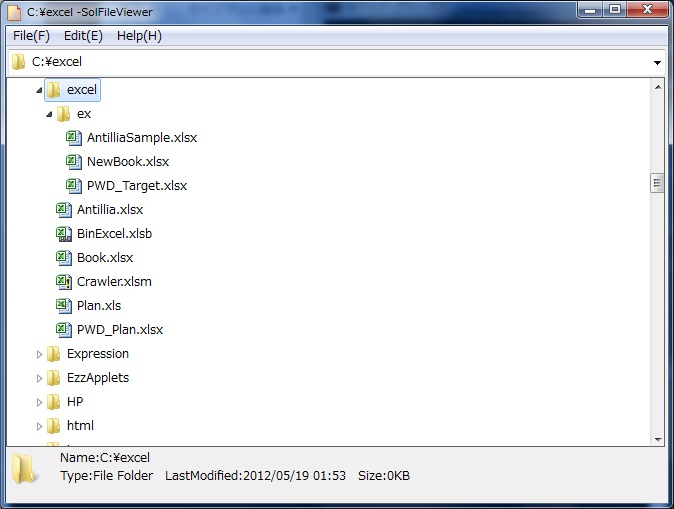Minimize the SolFileViewer window
Screen dimensions: 674x509
(x=590, y=10)
